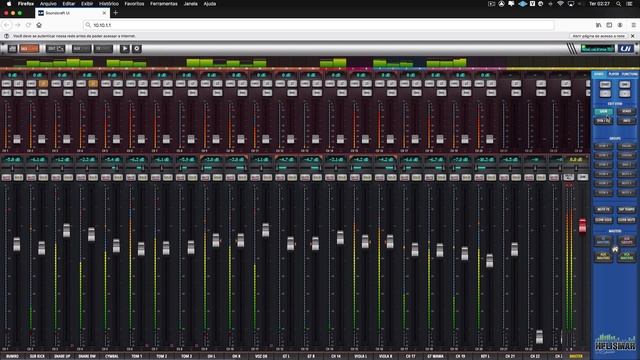Open the Histórico menu
The image size is (640, 360).
point(109,4)
